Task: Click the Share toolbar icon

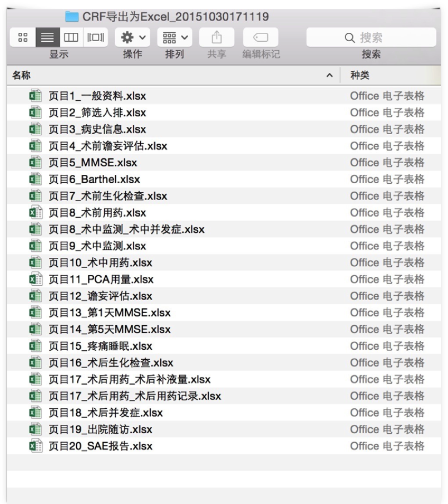Action: [216, 37]
